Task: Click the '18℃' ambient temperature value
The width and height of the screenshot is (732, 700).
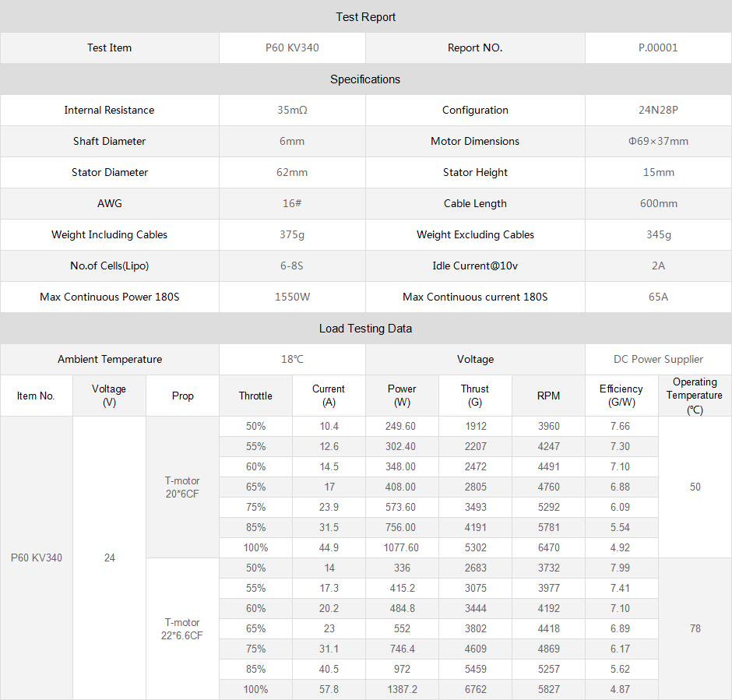Action: 292,359
